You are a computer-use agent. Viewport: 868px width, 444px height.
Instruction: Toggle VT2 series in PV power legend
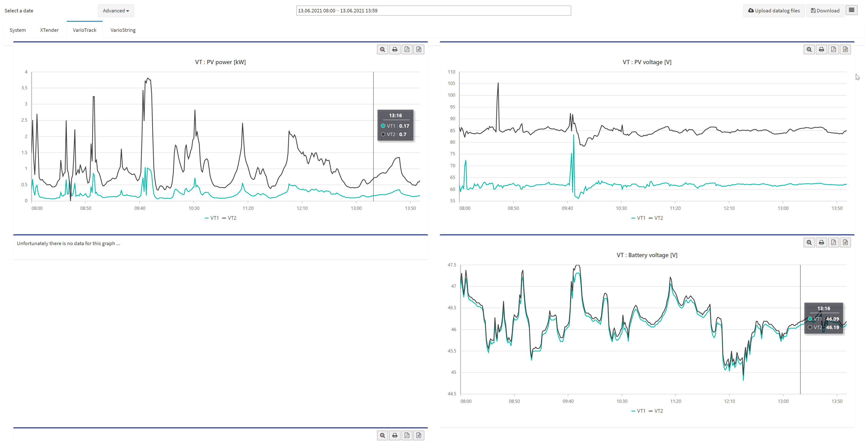pyautogui.click(x=229, y=218)
